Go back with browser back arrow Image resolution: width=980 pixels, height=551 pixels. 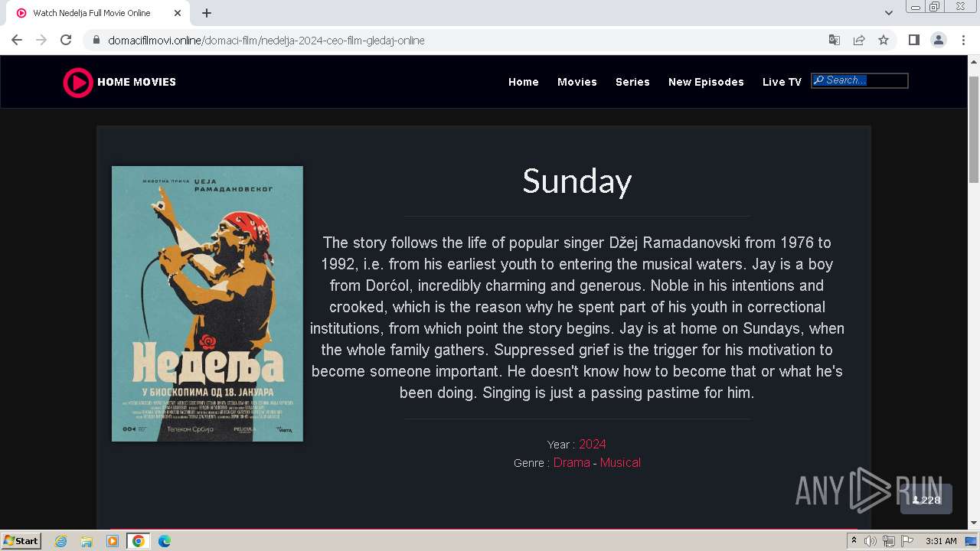pyautogui.click(x=17, y=40)
